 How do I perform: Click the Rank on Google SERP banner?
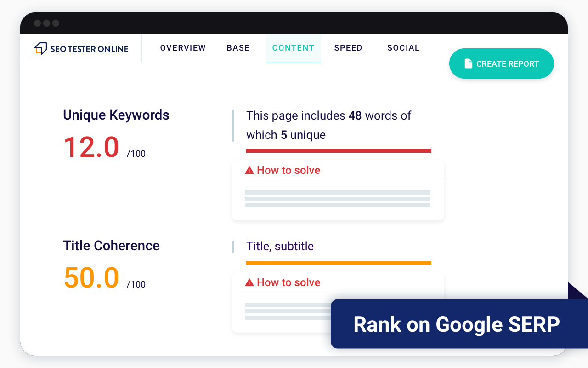tap(456, 324)
